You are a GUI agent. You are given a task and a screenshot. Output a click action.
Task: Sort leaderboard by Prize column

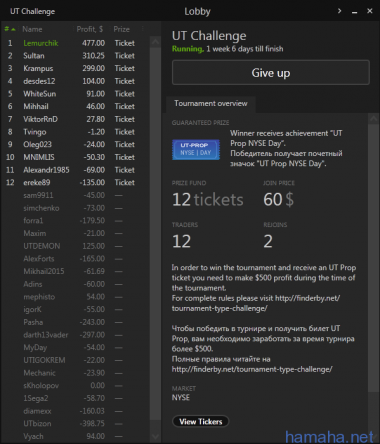click(122, 29)
